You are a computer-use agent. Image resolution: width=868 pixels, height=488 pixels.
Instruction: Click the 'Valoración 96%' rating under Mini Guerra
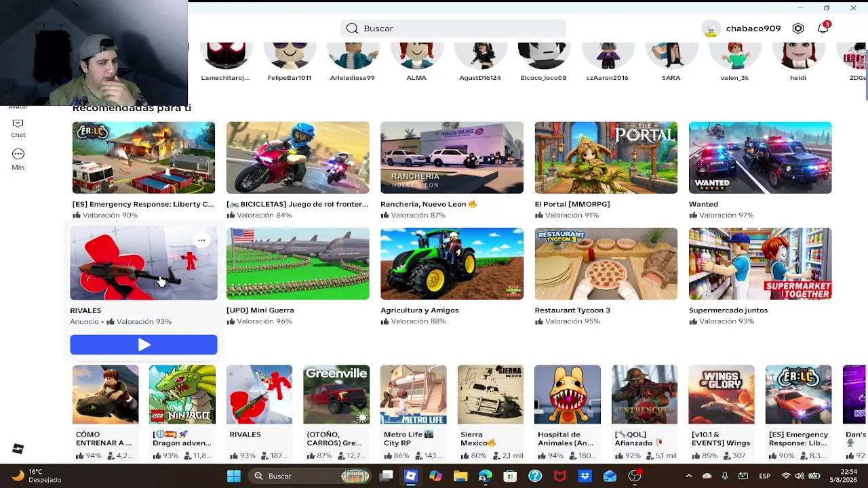[259, 321]
